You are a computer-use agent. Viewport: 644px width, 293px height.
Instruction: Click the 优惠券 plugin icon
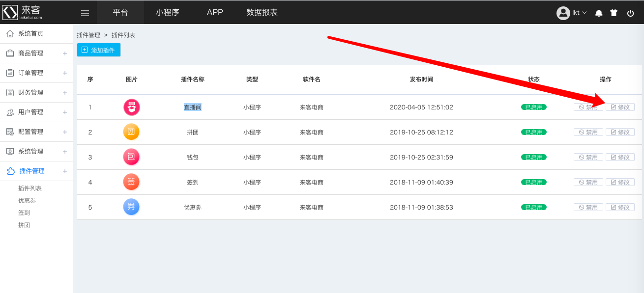point(131,207)
